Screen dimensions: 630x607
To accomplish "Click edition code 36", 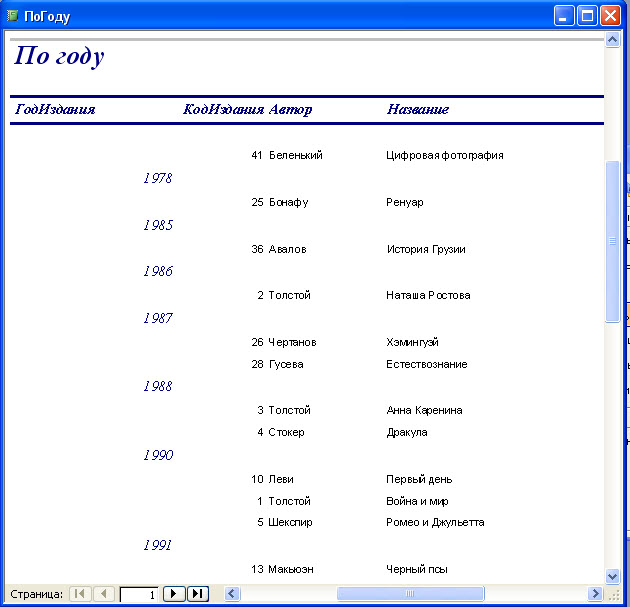I will (257, 249).
